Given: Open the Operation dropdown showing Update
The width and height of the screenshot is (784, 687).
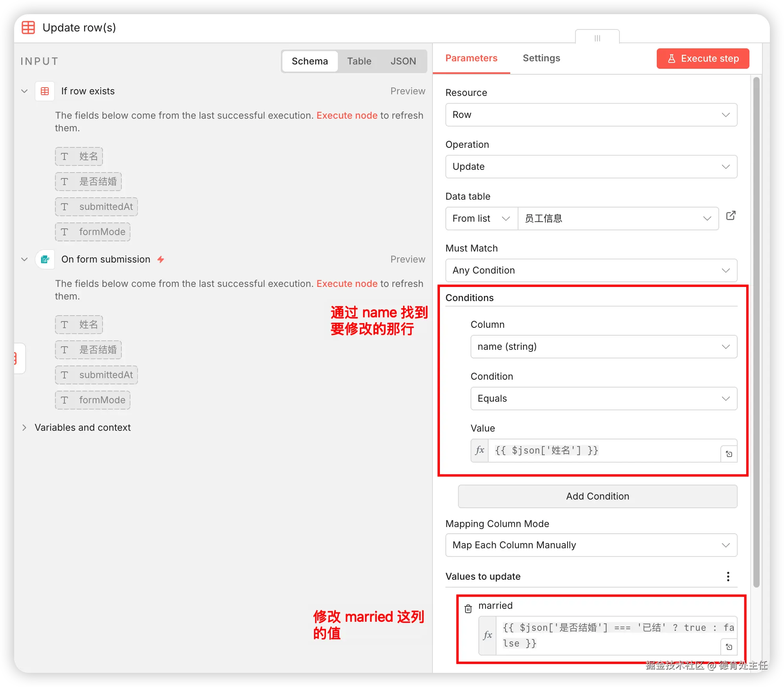Looking at the screenshot, I should click(x=591, y=167).
